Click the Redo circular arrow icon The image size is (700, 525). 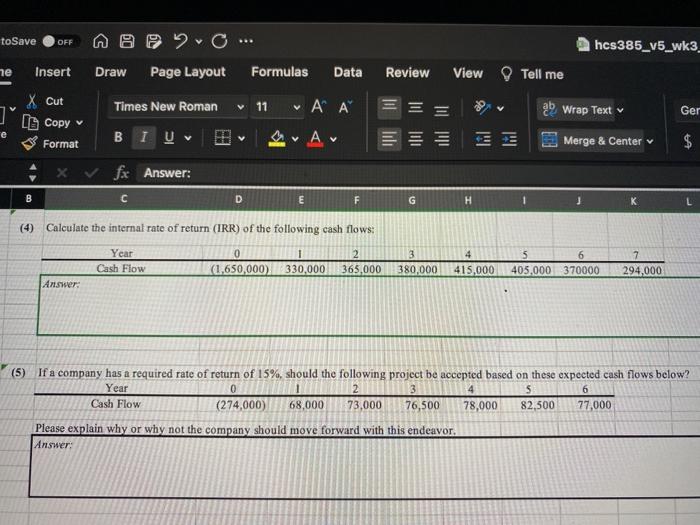219,42
